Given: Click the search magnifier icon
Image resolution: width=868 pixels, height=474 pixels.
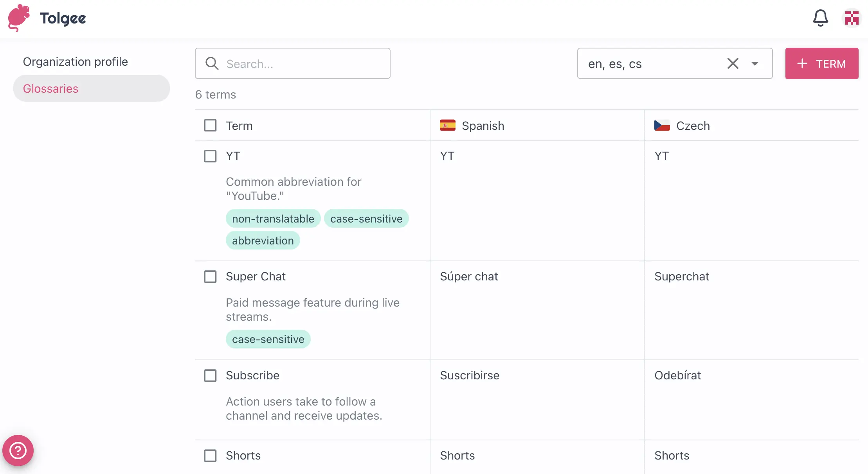Looking at the screenshot, I should pos(212,63).
